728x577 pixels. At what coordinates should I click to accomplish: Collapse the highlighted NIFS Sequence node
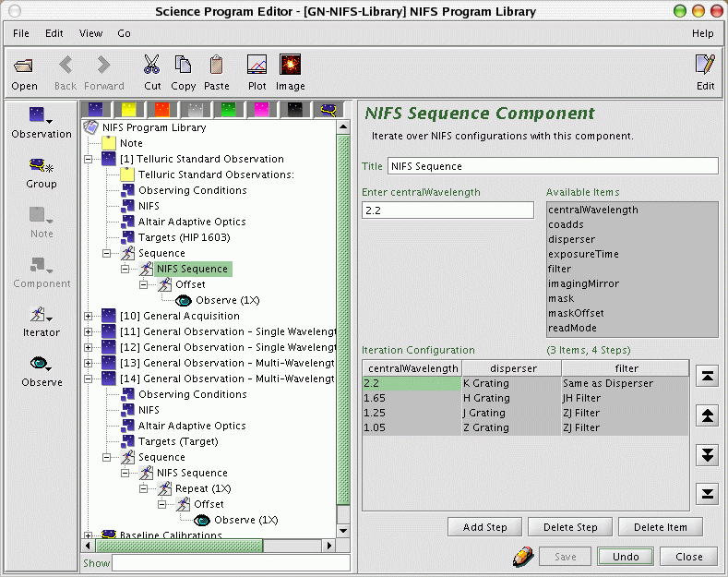[x=125, y=269]
